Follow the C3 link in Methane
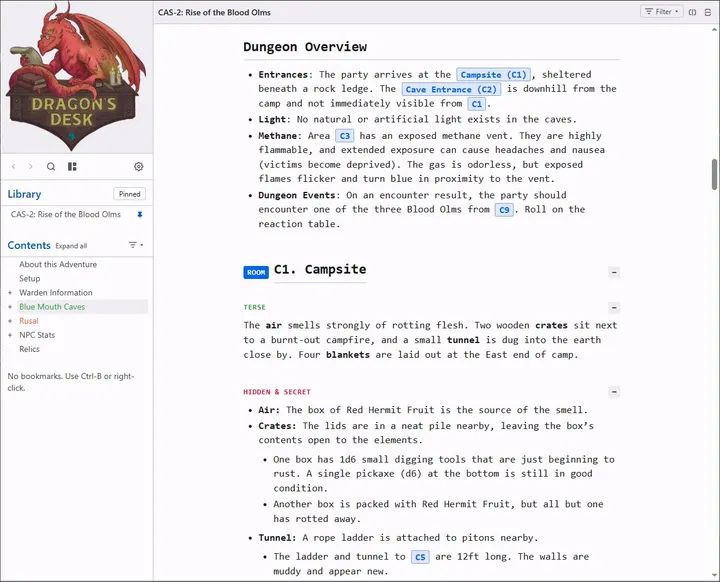 pos(344,136)
